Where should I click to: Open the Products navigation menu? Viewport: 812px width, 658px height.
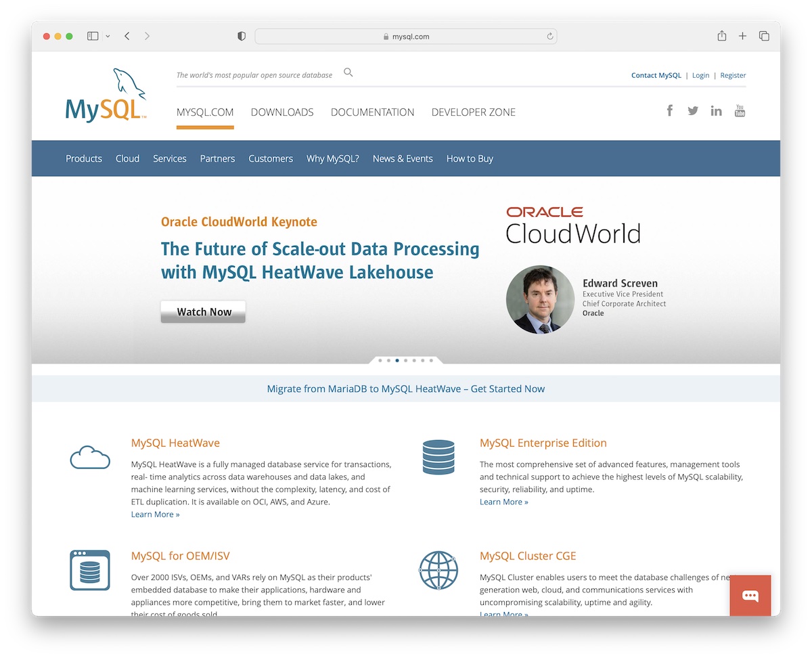tap(84, 158)
